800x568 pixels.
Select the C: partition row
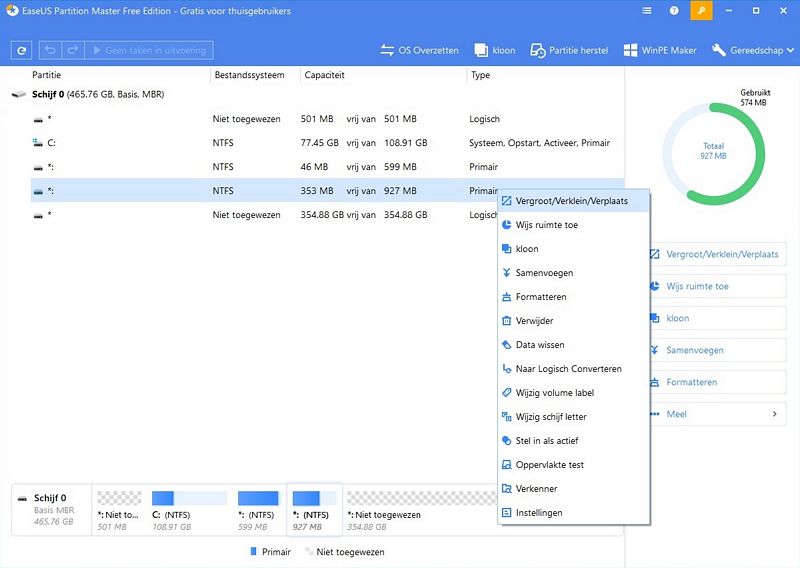(327, 143)
